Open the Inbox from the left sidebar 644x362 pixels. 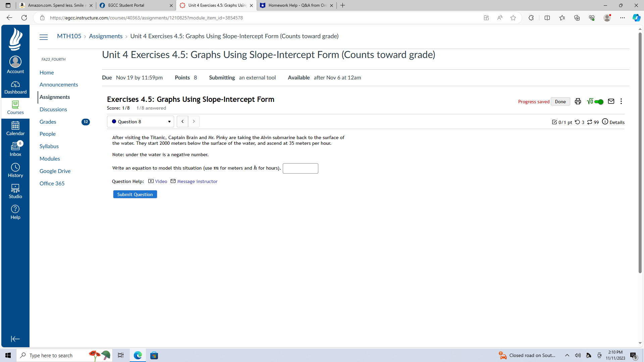coord(15,148)
